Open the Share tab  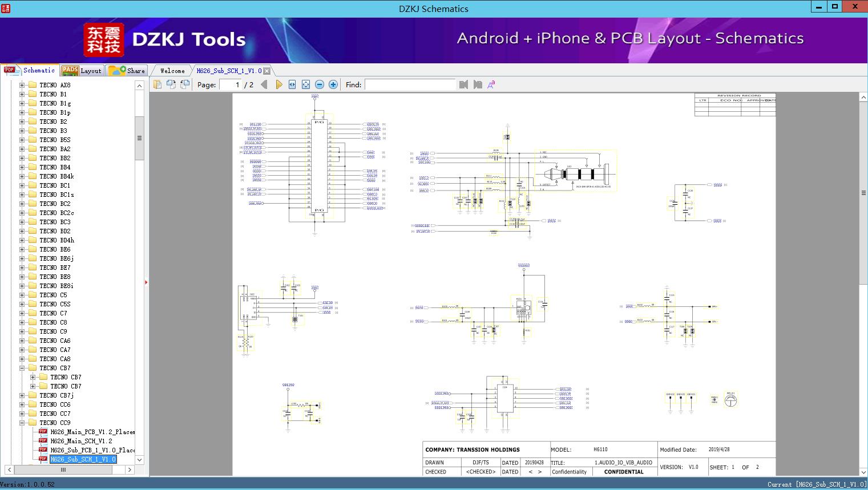127,71
